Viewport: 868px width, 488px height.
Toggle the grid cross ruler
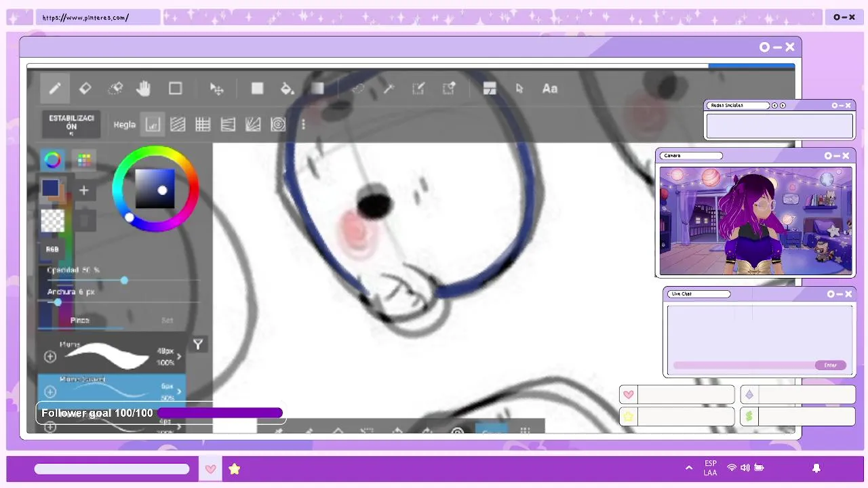[203, 125]
